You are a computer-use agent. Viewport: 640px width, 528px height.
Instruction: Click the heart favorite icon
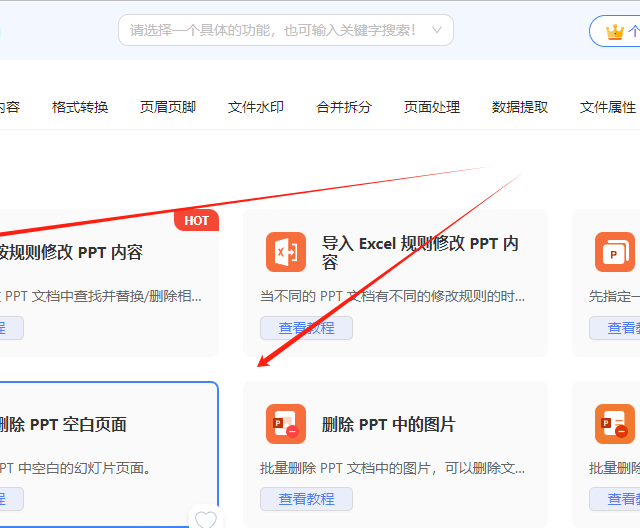point(206,519)
